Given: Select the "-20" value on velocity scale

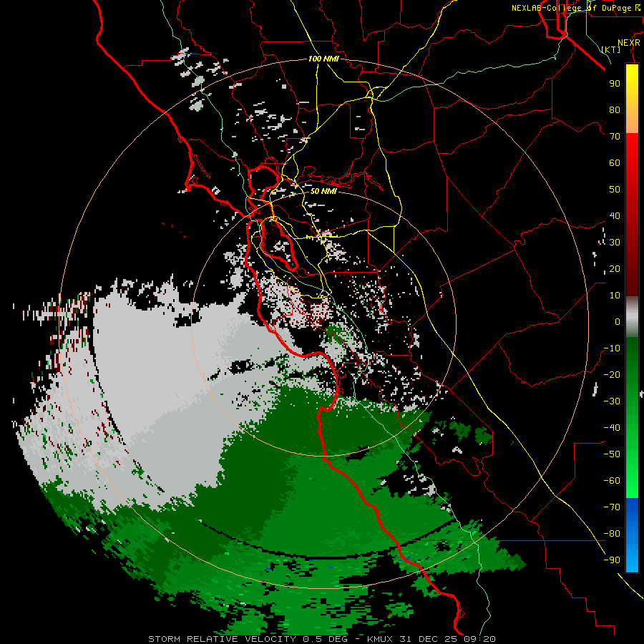Looking at the screenshot, I should coord(612,374).
